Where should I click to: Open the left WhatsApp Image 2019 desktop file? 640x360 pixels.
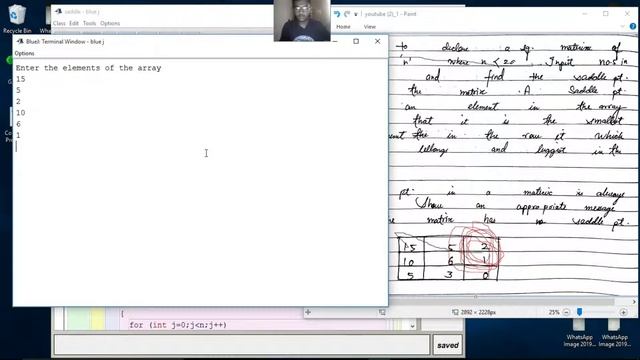579,333
